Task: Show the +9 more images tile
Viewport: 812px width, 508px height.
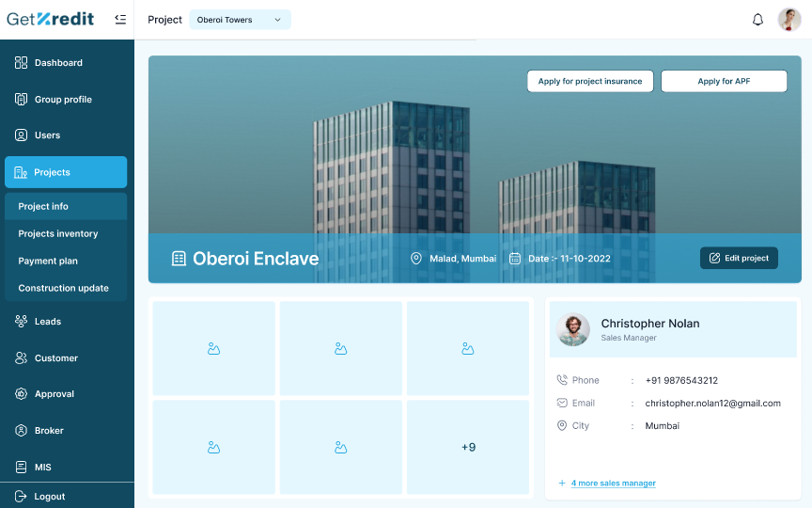Action: [468, 447]
